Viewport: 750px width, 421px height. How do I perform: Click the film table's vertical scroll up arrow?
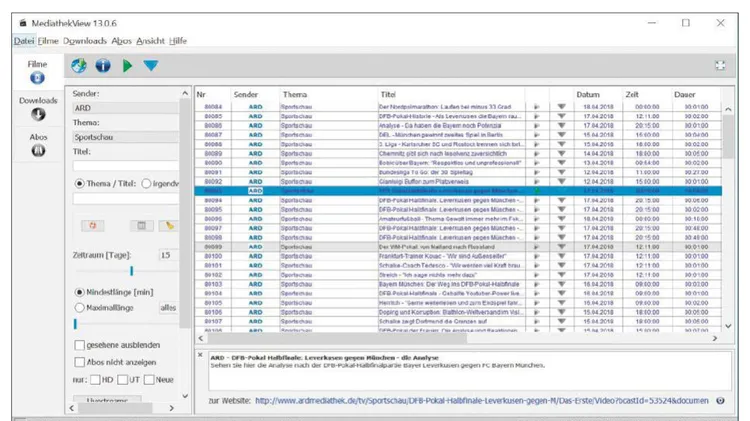pos(728,110)
